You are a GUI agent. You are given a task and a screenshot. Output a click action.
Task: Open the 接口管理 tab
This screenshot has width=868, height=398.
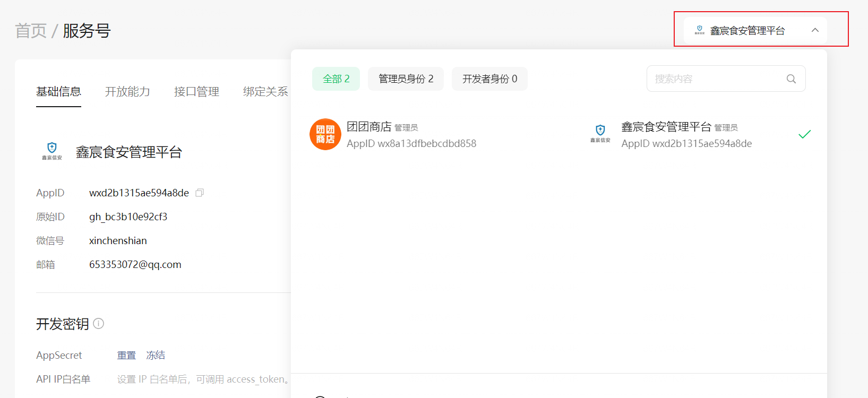tap(196, 92)
